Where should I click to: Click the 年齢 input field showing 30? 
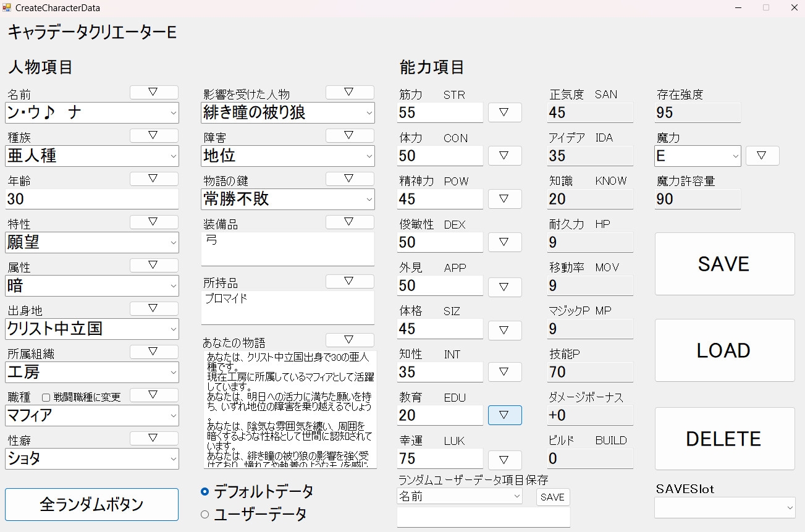click(x=91, y=199)
